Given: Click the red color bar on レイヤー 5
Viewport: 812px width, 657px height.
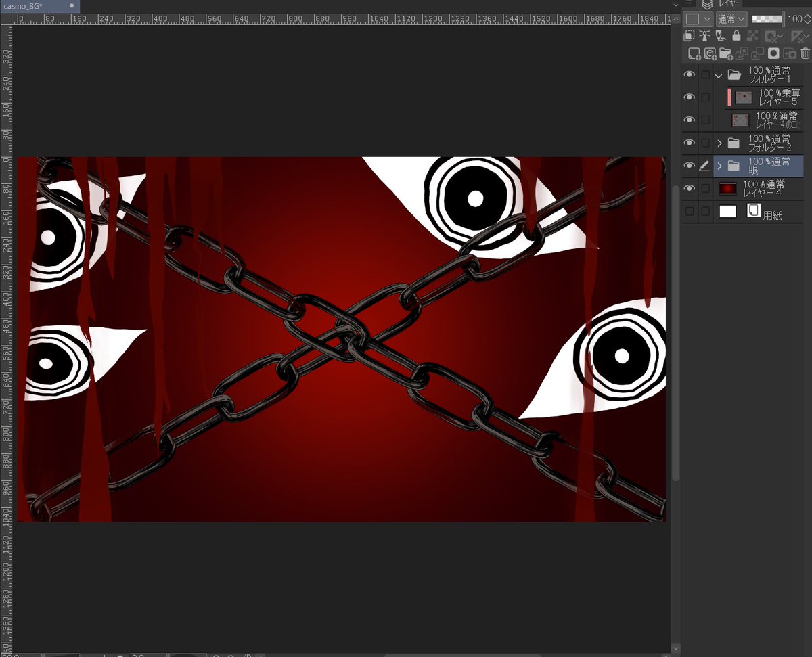Looking at the screenshot, I should [x=729, y=97].
